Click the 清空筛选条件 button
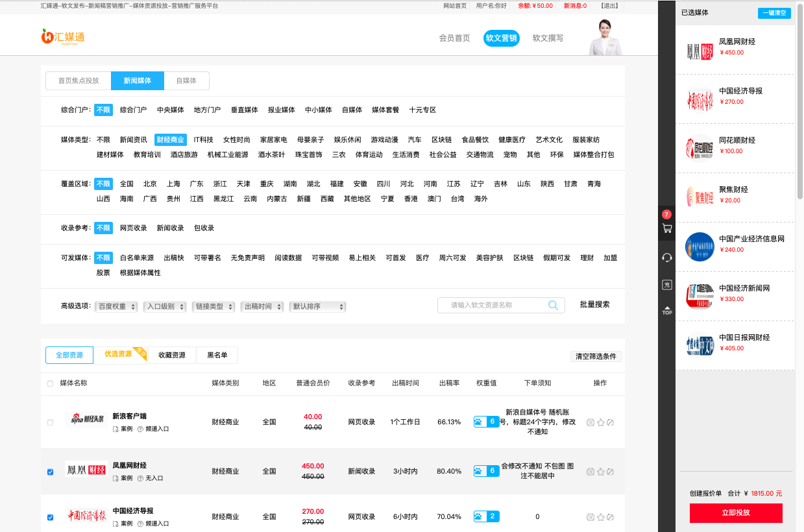The width and height of the screenshot is (804, 532). point(596,356)
